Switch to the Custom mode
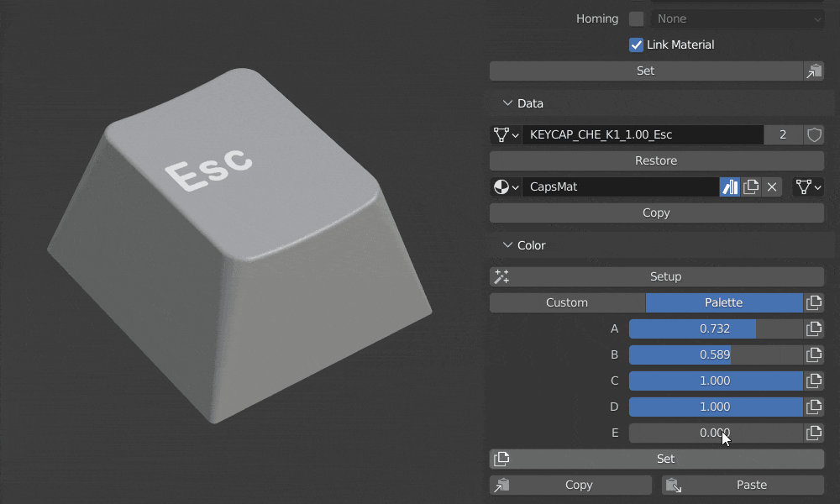The height and width of the screenshot is (504, 840). [567, 302]
